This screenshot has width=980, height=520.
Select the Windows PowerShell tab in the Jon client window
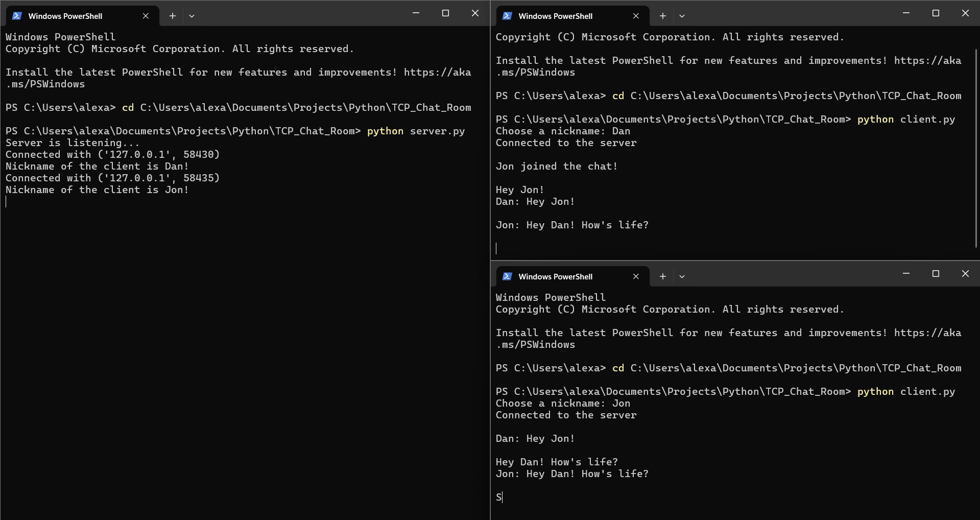(x=573, y=276)
